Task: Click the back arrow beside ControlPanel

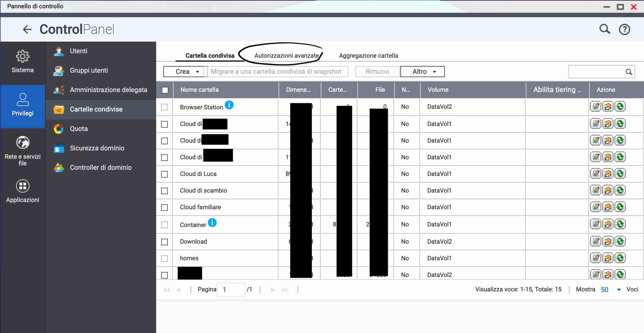Action: pos(27,29)
